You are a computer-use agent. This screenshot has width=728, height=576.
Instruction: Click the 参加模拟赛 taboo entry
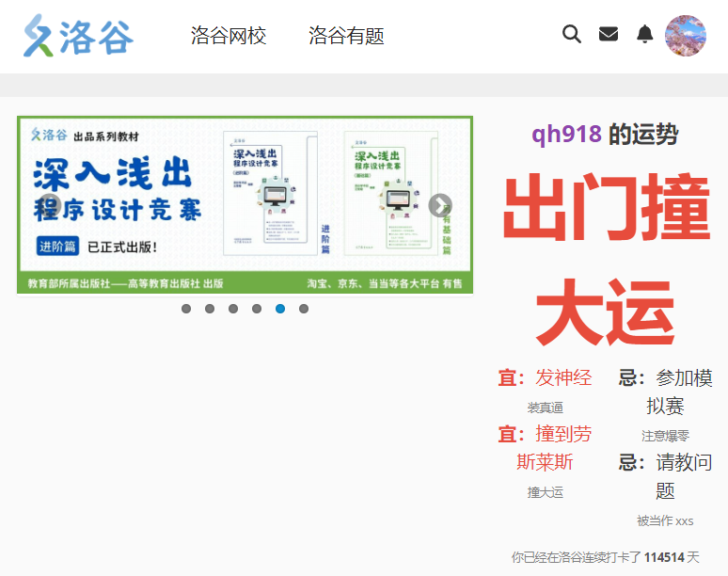tap(665, 392)
